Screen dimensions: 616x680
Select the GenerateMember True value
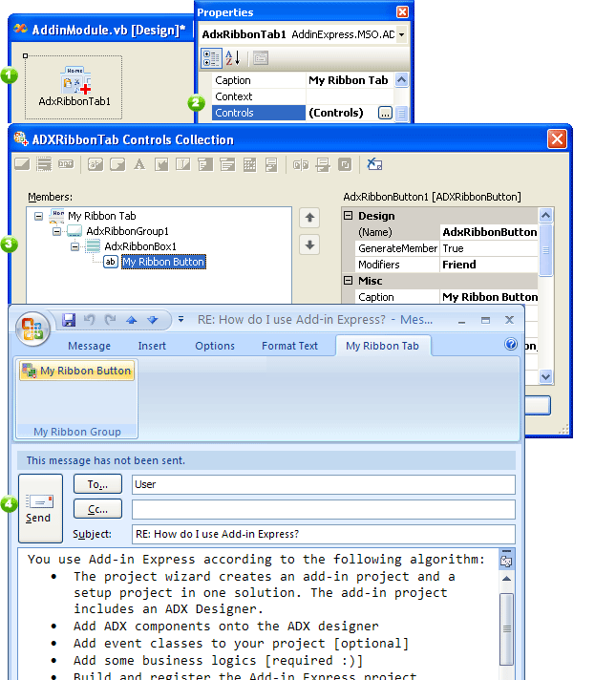[x=489, y=248]
